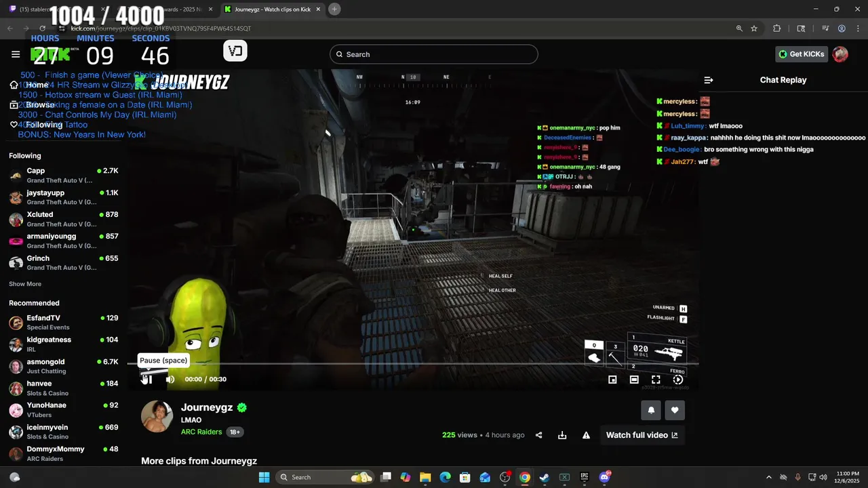Click raay_kappa's username in Chat Replay
Image resolution: width=868 pixels, height=488 pixels.
click(690, 138)
